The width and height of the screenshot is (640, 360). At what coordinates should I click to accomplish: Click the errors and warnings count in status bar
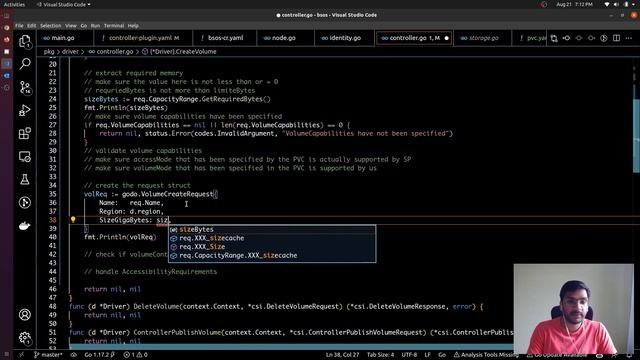[x=136, y=355]
